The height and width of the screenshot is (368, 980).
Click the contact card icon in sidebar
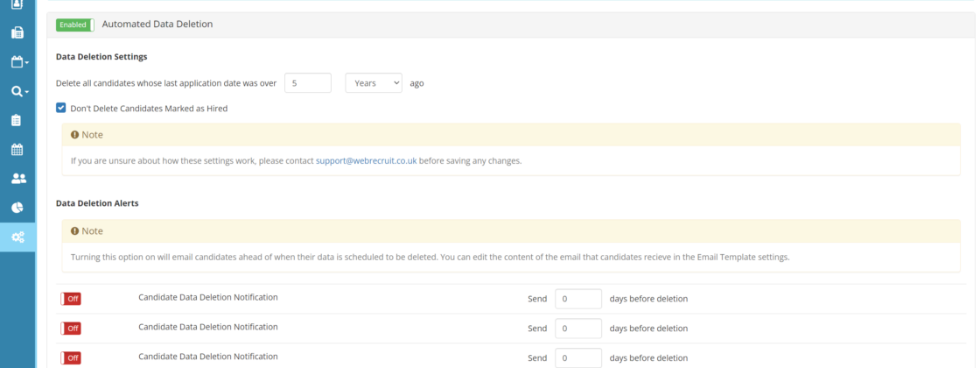pyautogui.click(x=17, y=4)
